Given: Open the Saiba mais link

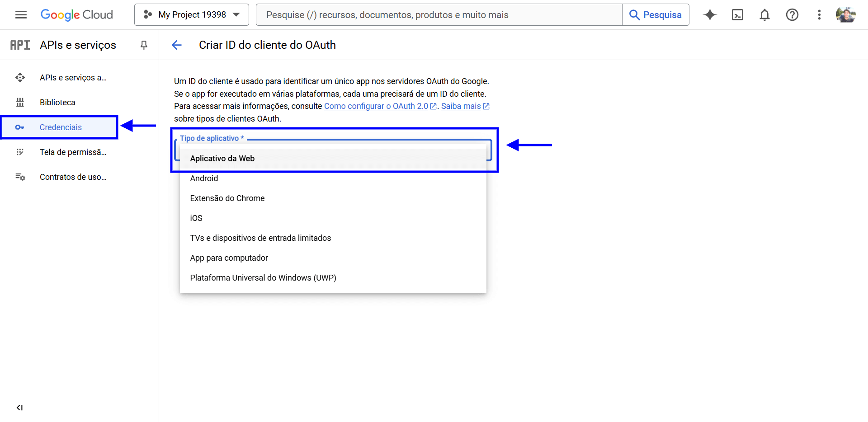Looking at the screenshot, I should (465, 106).
